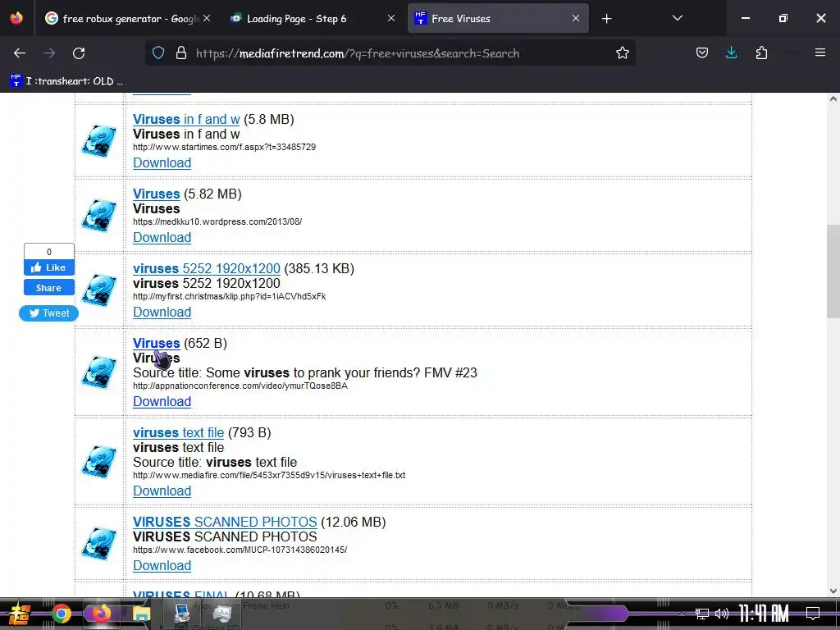Click the Facebook Like button
Viewport: 840px width, 630px height.
[48, 267]
